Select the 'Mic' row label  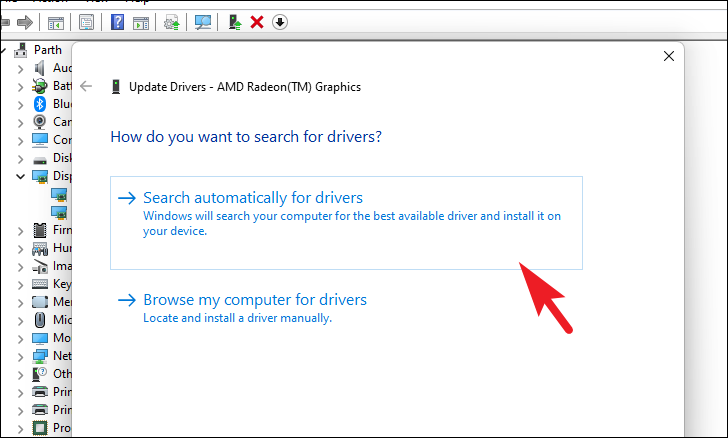[x=62, y=320]
